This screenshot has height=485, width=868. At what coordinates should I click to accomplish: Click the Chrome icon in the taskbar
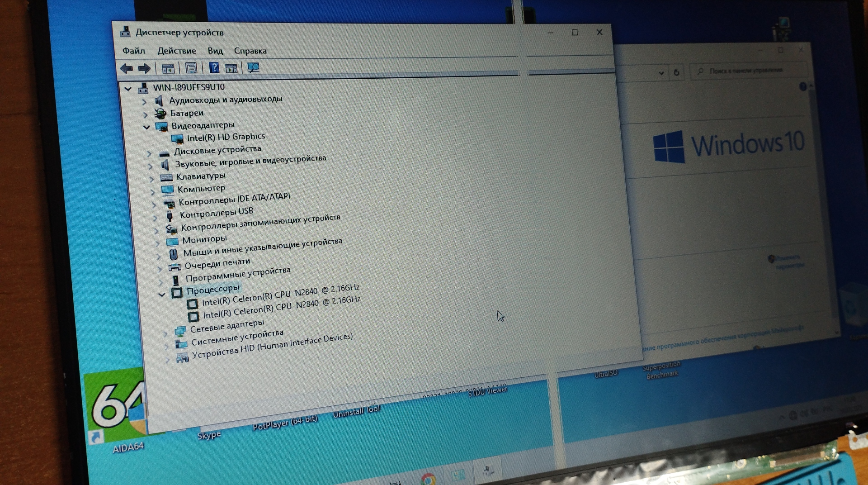coord(428,478)
